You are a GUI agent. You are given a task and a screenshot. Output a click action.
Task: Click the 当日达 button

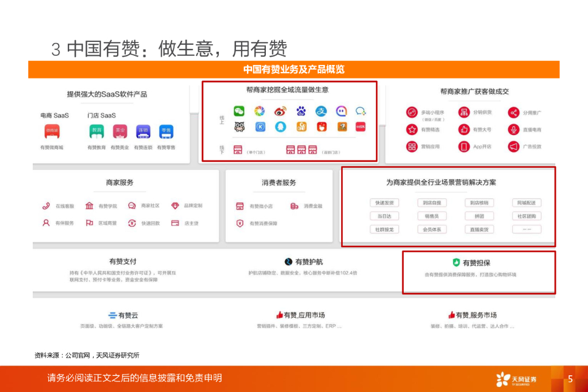[384, 216]
